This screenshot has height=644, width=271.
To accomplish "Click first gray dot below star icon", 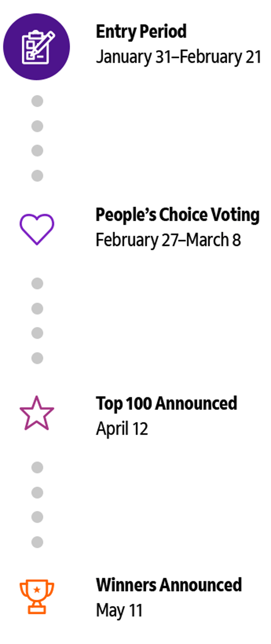I will (x=37, y=467).
